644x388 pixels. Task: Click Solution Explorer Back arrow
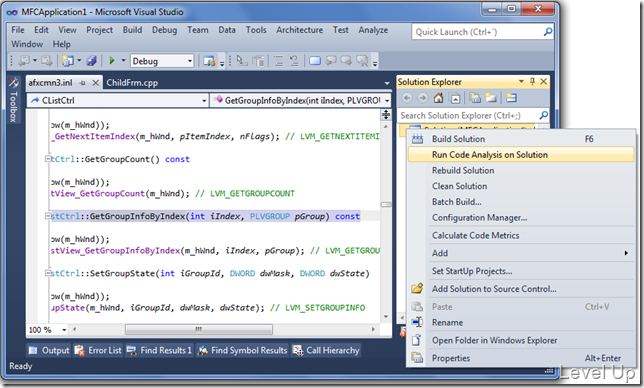(x=407, y=98)
